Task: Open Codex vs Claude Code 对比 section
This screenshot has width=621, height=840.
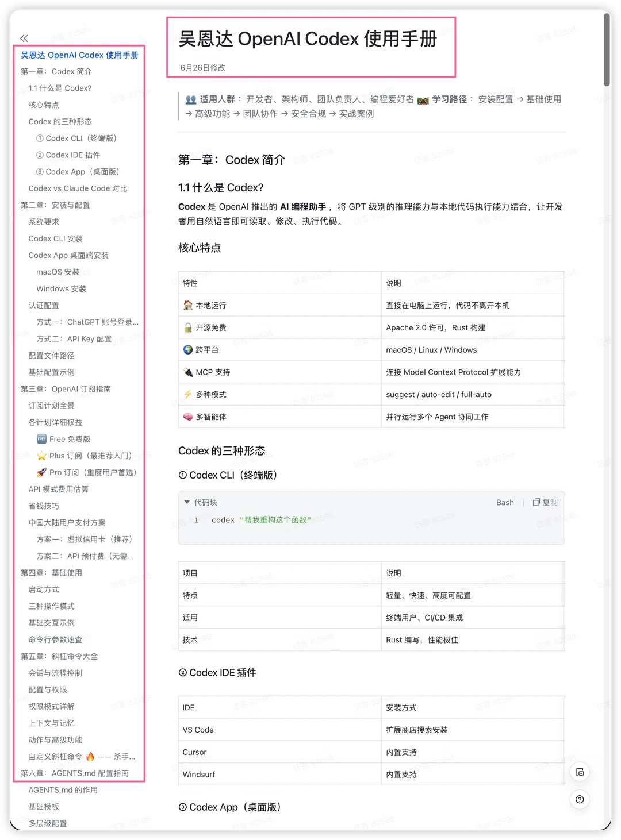Action: 78,188
